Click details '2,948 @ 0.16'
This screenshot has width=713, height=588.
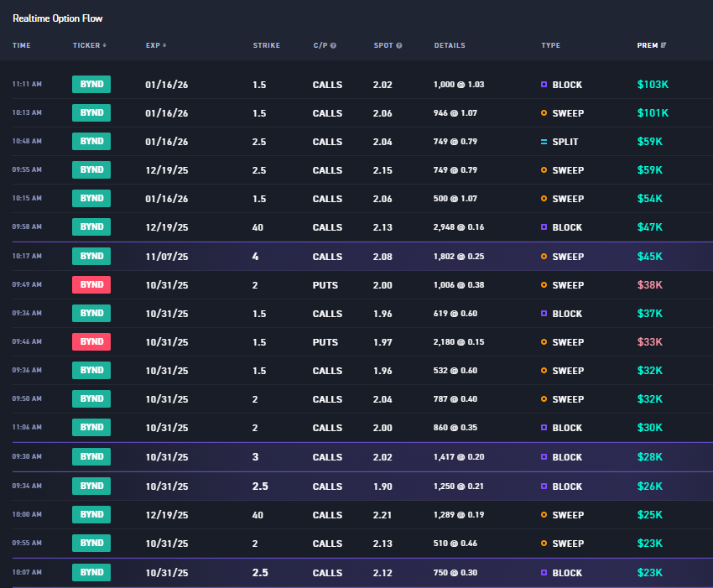pyautogui.click(x=459, y=227)
